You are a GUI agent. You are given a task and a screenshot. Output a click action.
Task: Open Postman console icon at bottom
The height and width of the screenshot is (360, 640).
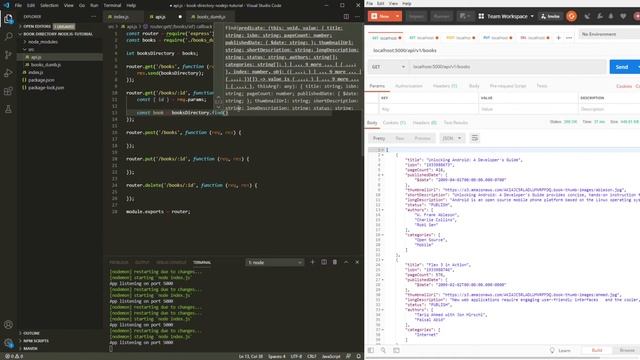coord(396,350)
